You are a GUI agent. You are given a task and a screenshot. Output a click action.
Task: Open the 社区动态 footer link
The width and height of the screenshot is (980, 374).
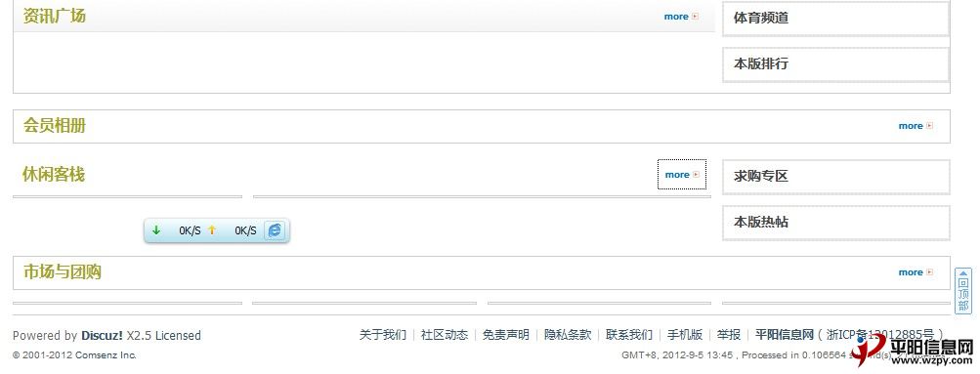click(x=445, y=335)
